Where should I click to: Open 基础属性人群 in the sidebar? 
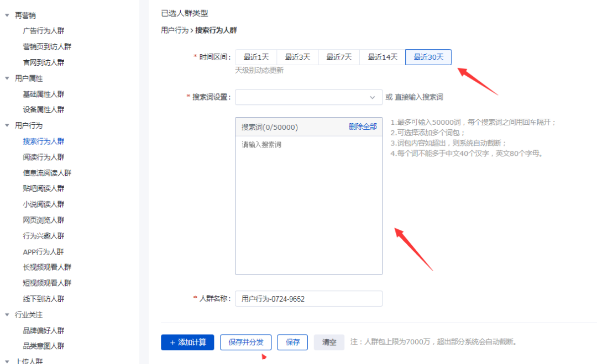pos(44,94)
